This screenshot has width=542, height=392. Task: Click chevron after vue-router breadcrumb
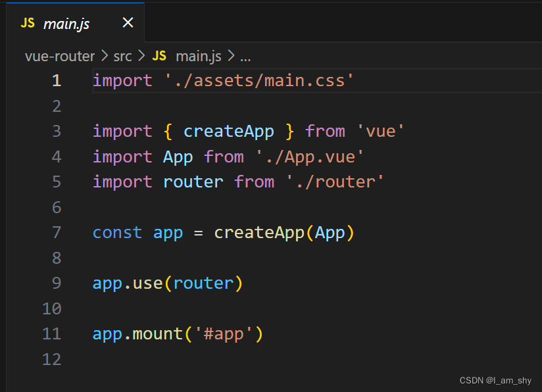pos(105,56)
